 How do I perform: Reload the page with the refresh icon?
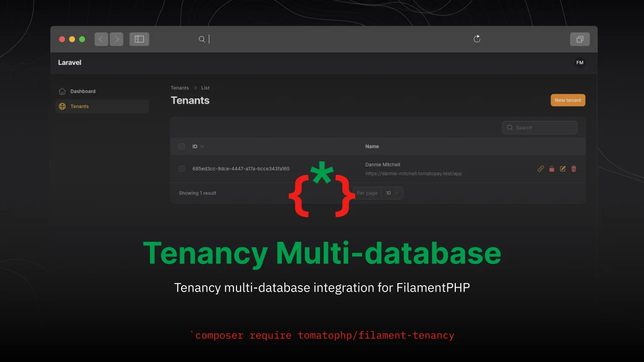(x=476, y=39)
